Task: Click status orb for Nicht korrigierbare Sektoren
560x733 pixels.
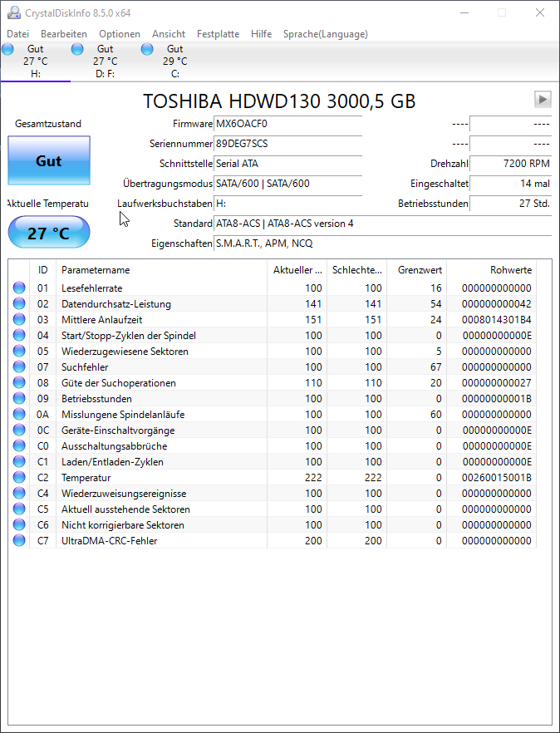Action: pyautogui.click(x=19, y=524)
